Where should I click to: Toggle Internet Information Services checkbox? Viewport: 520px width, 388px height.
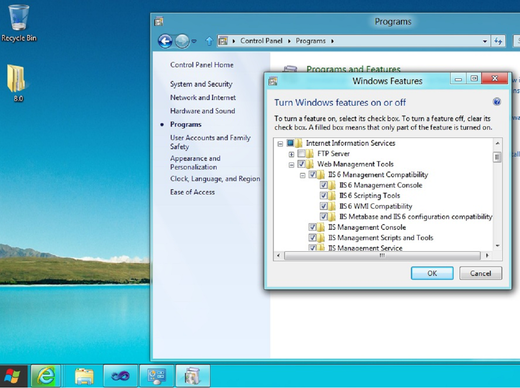[x=290, y=143]
